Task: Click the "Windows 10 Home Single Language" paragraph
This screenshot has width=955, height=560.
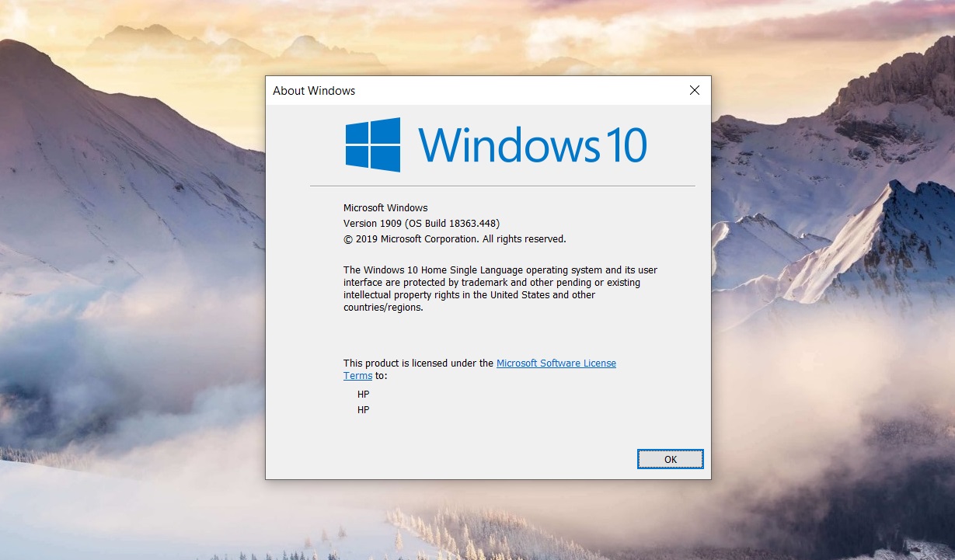Action: [x=500, y=288]
